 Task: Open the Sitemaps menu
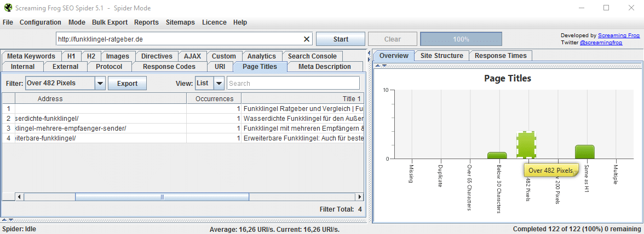point(180,22)
